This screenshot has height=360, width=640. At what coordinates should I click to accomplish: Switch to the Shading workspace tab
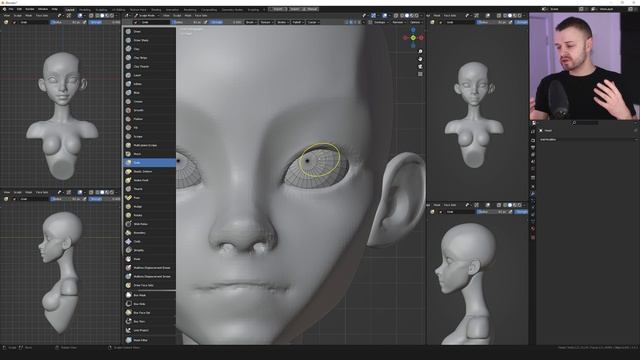pyautogui.click(x=156, y=9)
